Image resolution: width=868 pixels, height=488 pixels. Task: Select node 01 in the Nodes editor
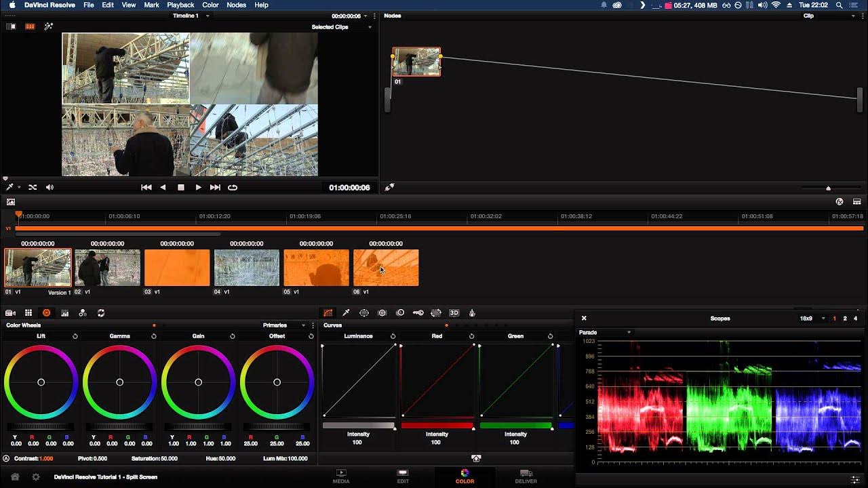416,62
